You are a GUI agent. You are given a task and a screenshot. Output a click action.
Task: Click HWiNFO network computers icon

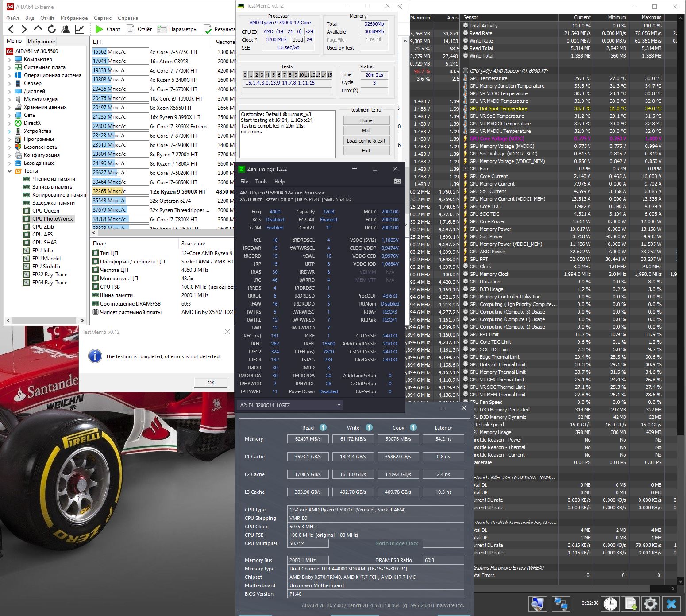pyautogui.click(x=561, y=604)
